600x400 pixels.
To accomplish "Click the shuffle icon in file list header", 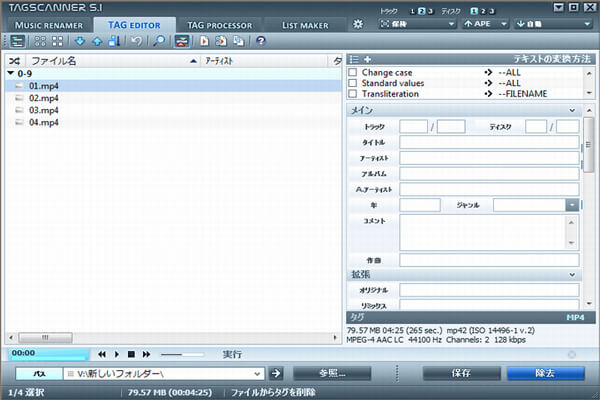I will point(15,61).
